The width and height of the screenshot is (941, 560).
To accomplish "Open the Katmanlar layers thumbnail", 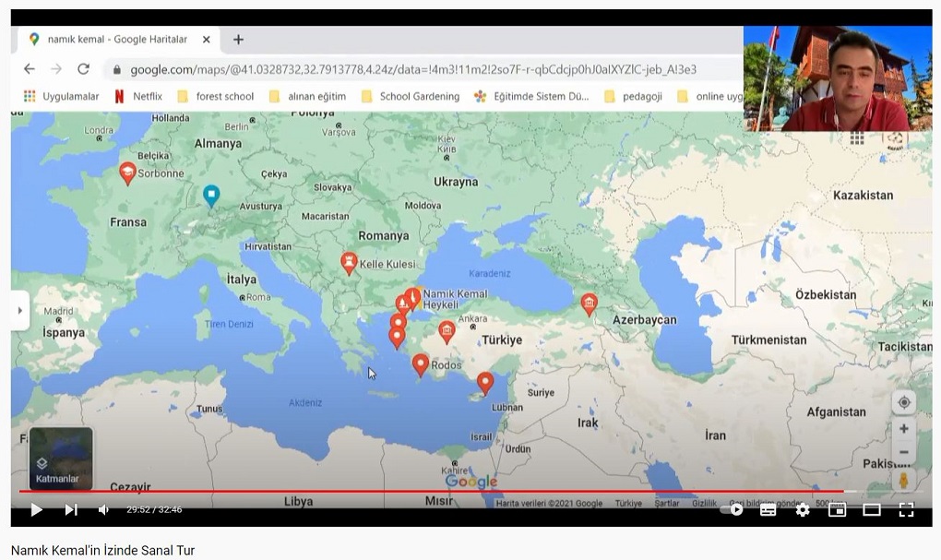I will pyautogui.click(x=61, y=459).
